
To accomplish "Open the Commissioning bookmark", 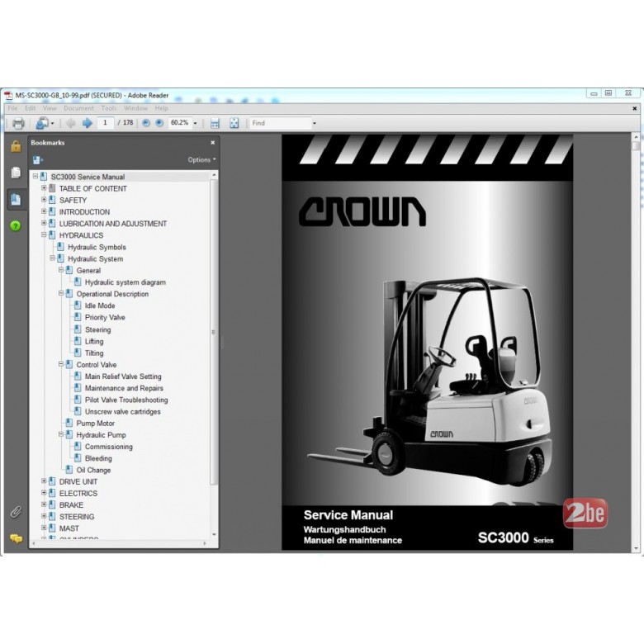I will (x=109, y=447).
